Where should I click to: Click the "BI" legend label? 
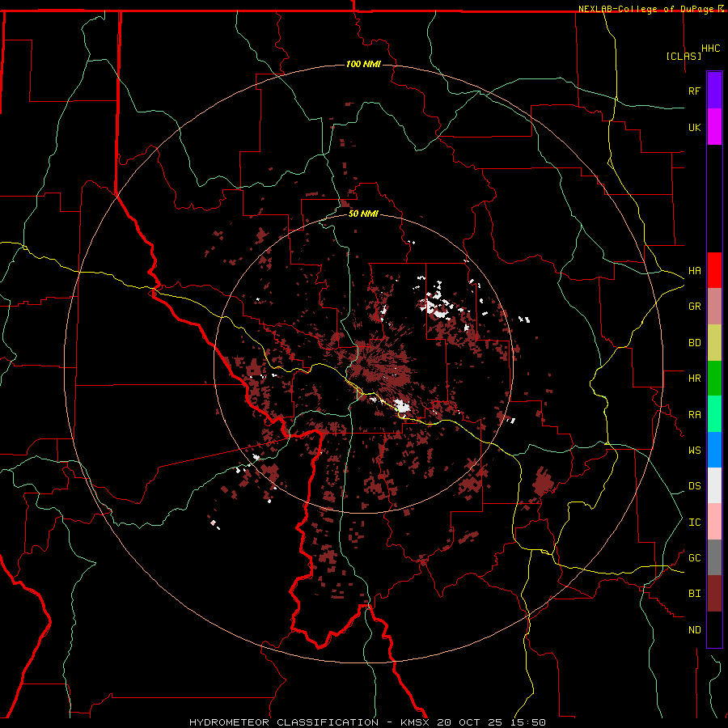[x=694, y=594]
